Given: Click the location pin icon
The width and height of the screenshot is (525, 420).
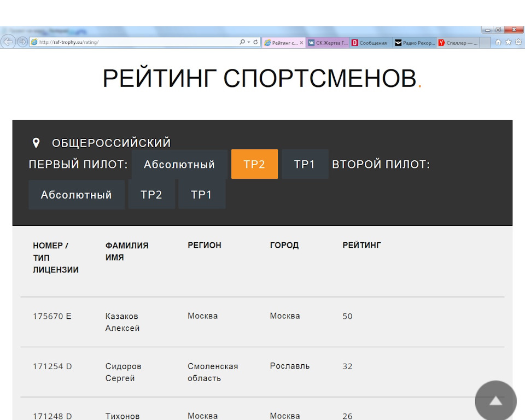Looking at the screenshot, I should [36, 143].
